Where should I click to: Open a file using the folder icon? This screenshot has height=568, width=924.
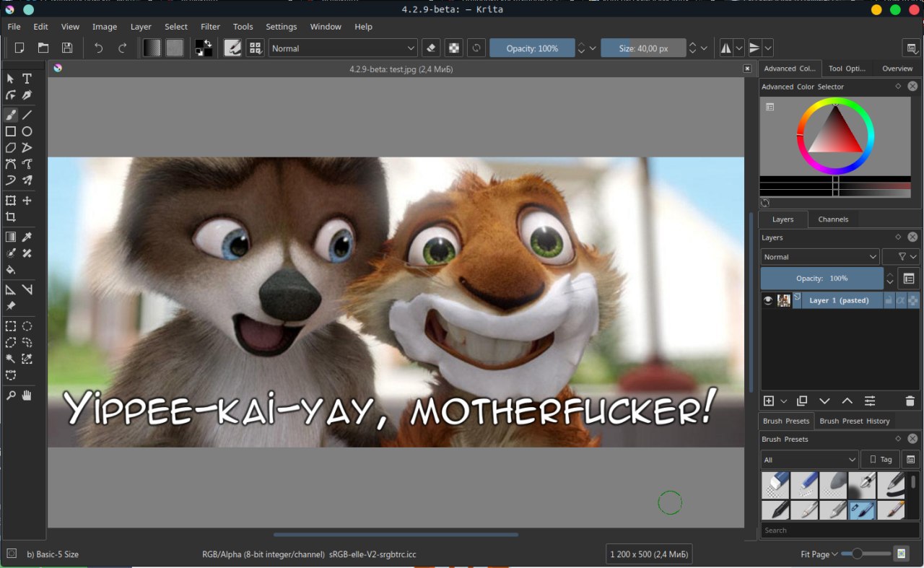tap(43, 48)
